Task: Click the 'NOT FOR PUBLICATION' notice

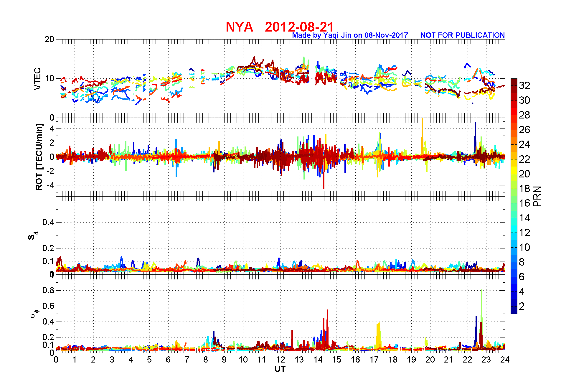Action: (x=463, y=35)
